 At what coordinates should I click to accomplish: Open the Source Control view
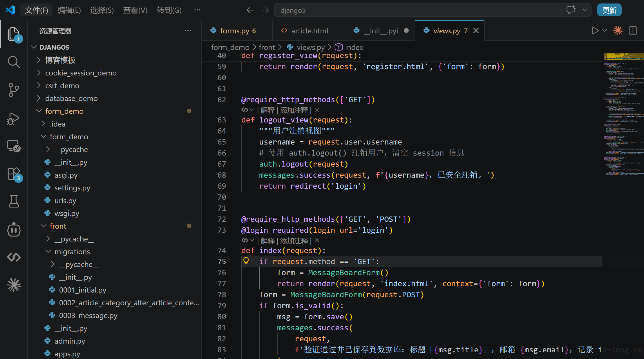click(14, 90)
